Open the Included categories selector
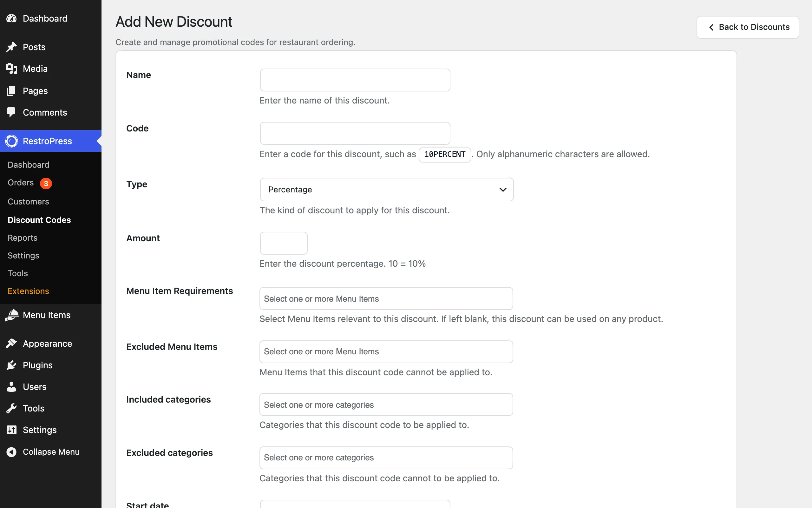Screen dimensions: 812x508 [386, 404]
